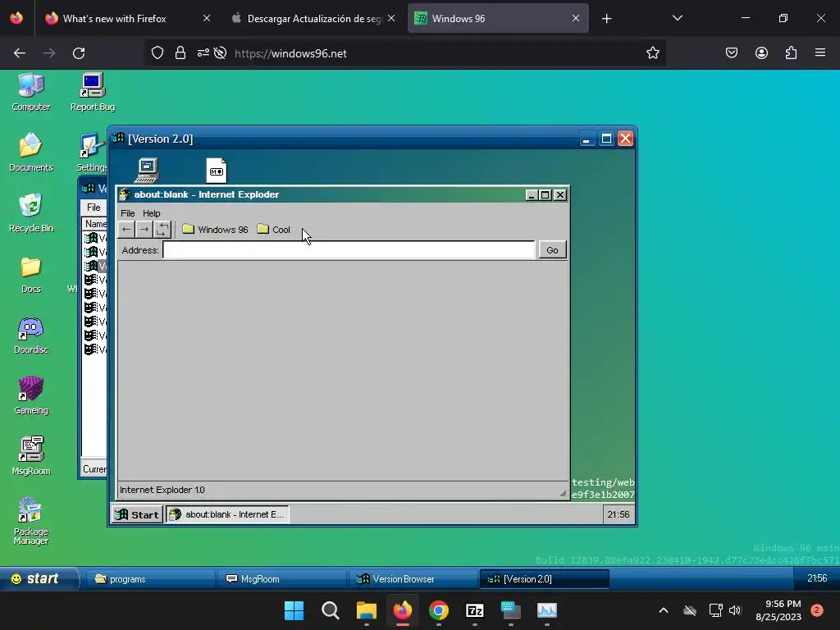
Task: Open the Windows clock and date
Action: (x=778, y=610)
